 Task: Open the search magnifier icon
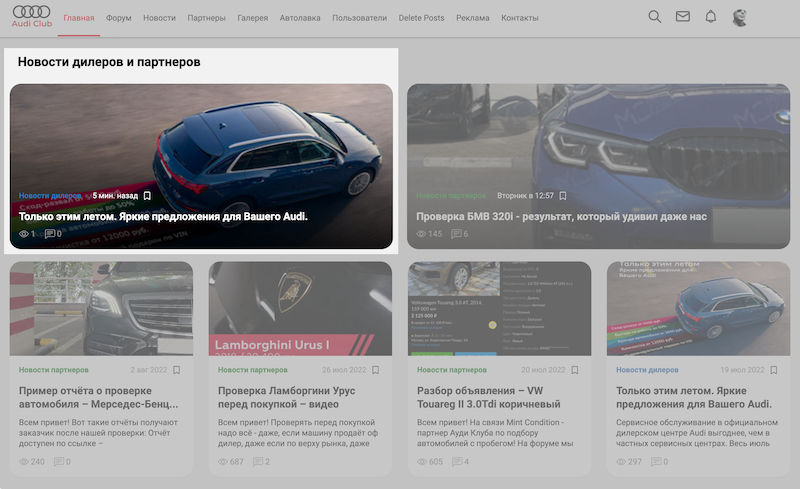(x=655, y=17)
